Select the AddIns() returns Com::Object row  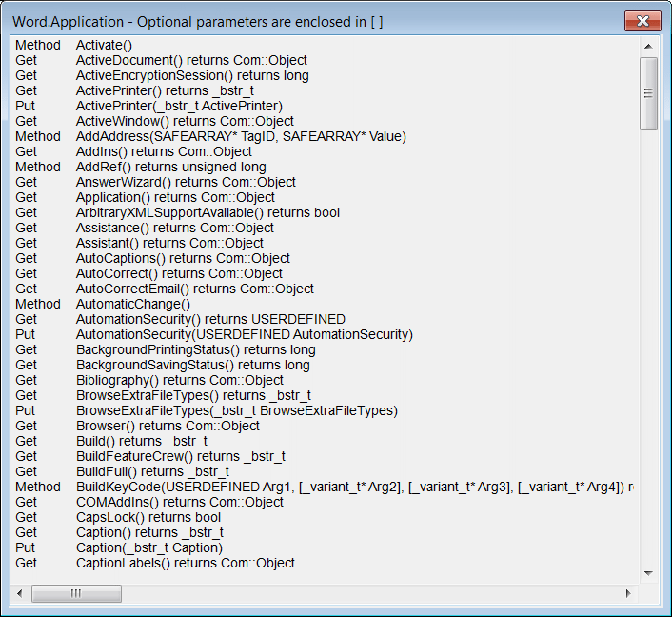(x=325, y=151)
